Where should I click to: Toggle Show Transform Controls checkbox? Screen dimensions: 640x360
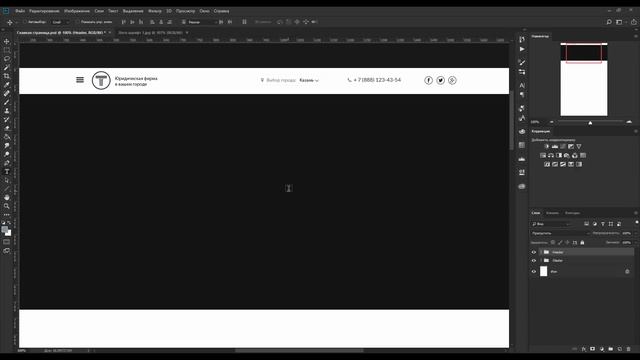pos(77,22)
